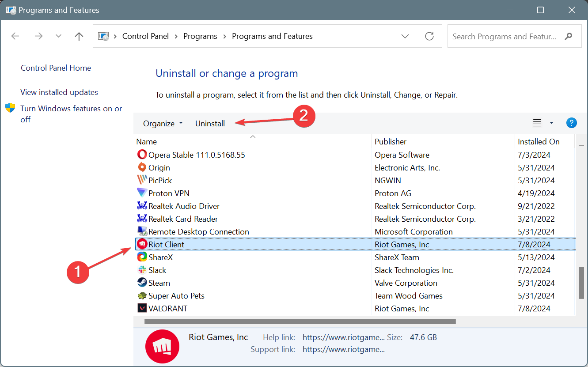Click the change view list icon

[x=537, y=123]
